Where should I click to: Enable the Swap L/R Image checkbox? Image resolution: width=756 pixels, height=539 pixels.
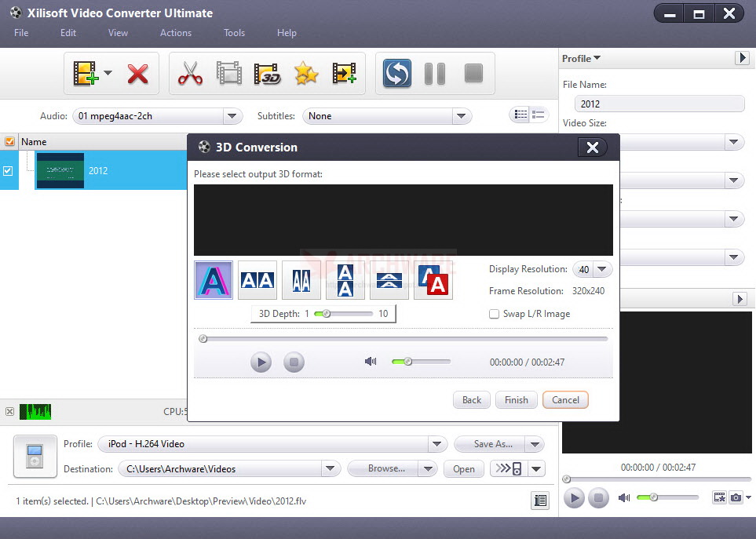click(x=495, y=313)
